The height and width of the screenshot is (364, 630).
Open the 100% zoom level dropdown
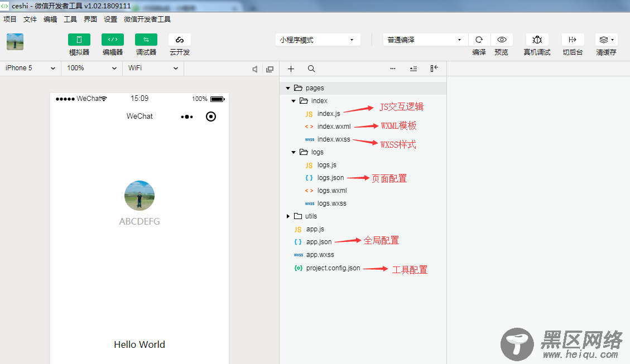(x=92, y=68)
